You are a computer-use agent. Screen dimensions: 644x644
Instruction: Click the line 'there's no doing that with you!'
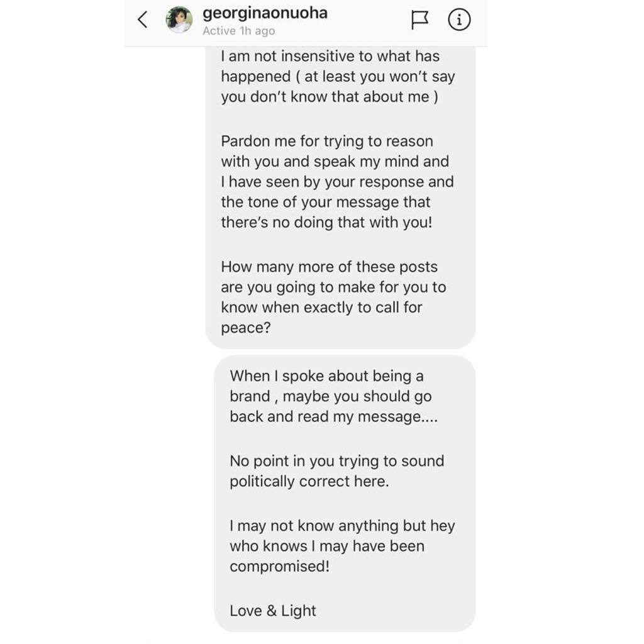326,222
